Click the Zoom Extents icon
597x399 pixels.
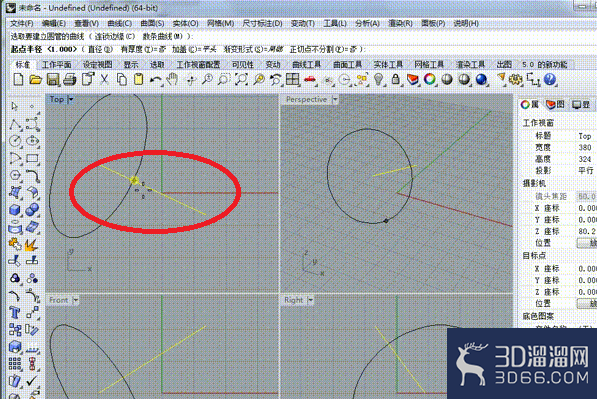pos(241,79)
